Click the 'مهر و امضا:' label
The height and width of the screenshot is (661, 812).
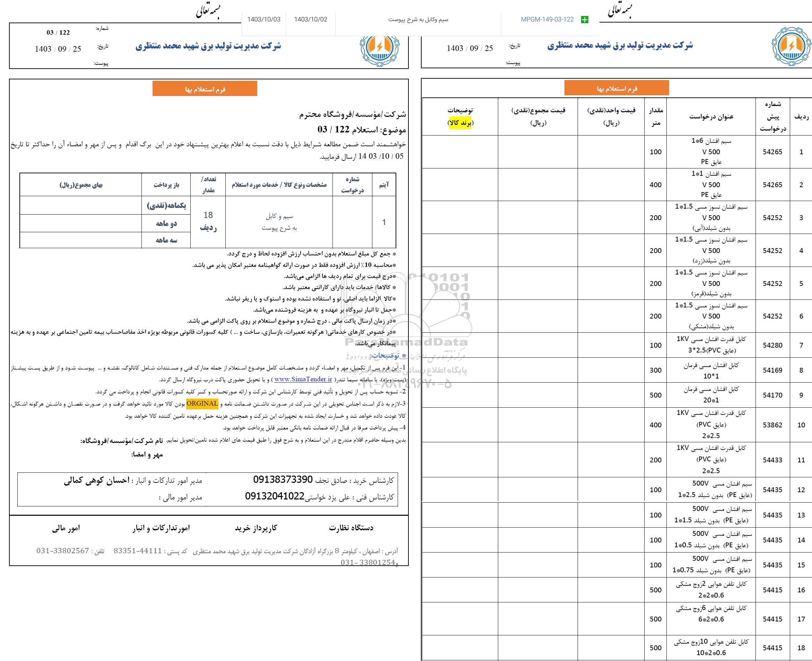pos(147,455)
